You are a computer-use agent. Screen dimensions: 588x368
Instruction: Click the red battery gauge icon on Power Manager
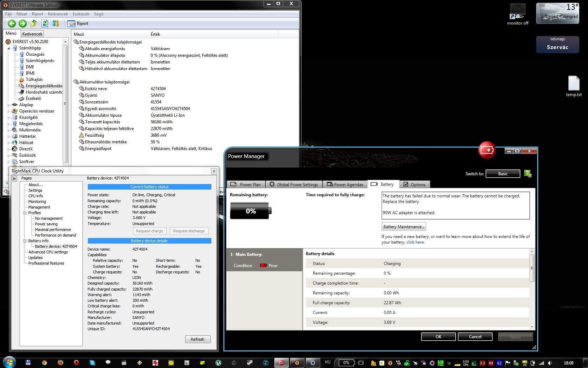(487, 150)
